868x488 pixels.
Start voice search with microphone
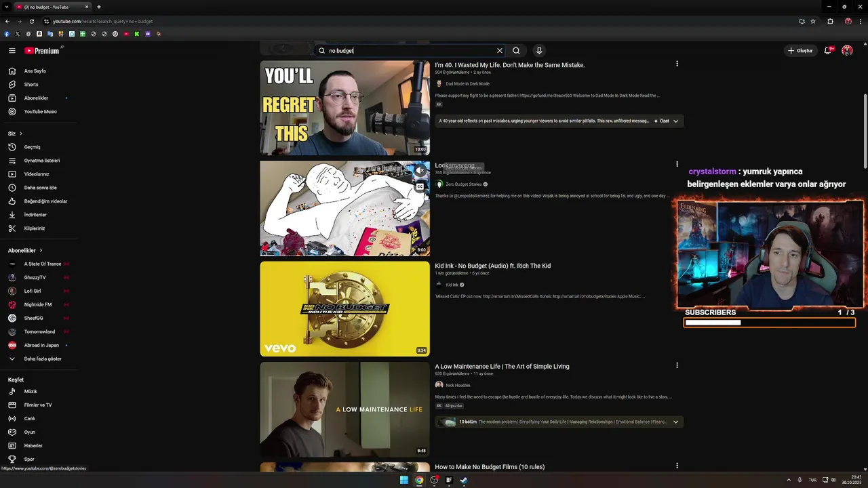[x=539, y=51]
